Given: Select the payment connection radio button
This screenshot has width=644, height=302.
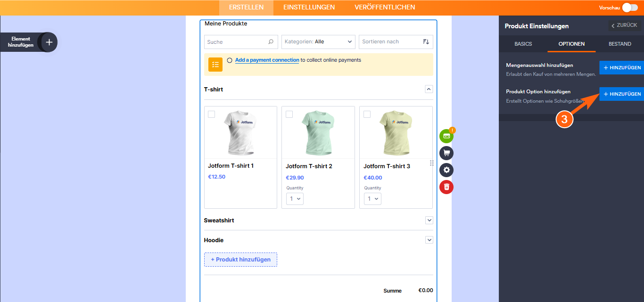Looking at the screenshot, I should pyautogui.click(x=230, y=60).
